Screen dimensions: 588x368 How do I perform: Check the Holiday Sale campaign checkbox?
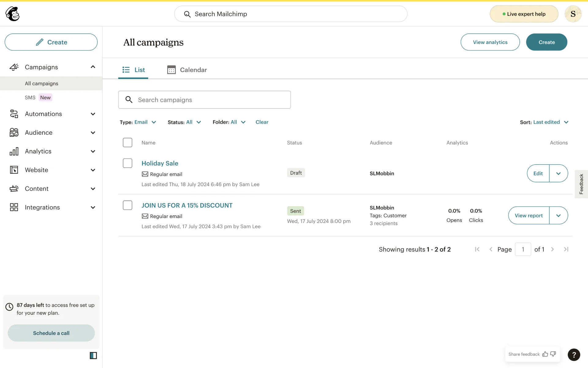(x=127, y=163)
